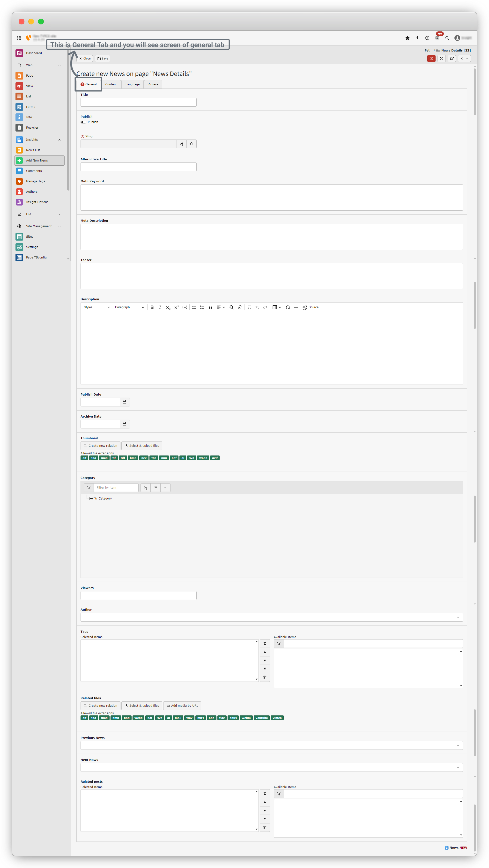Click the blockquote icon in editor toolbar

tap(210, 307)
